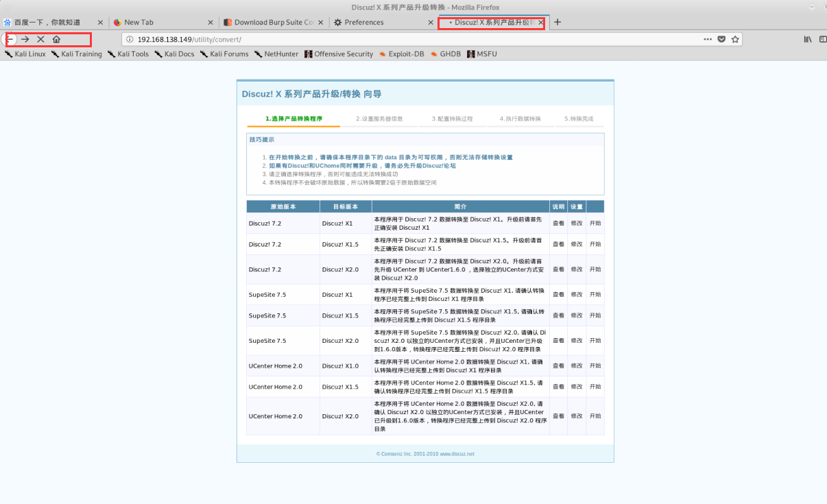The image size is (827, 504).
Task: Stop loading the page with X button
Action: (x=40, y=39)
